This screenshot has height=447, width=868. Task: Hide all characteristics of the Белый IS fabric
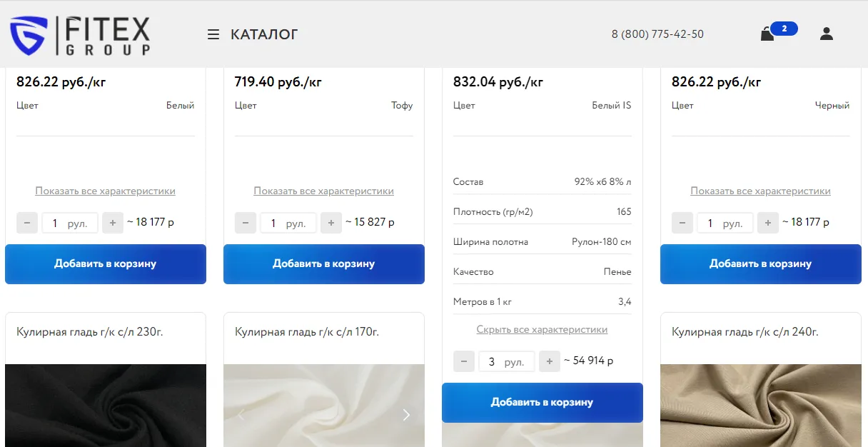point(542,329)
